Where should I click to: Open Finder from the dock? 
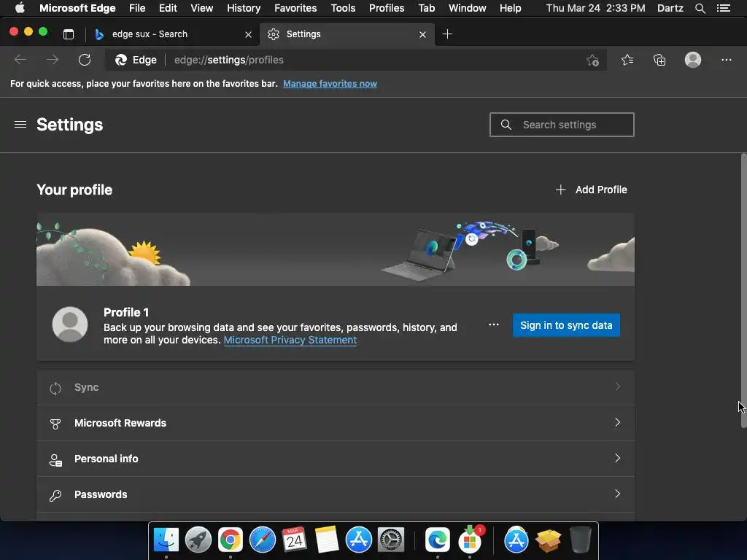pos(166,540)
